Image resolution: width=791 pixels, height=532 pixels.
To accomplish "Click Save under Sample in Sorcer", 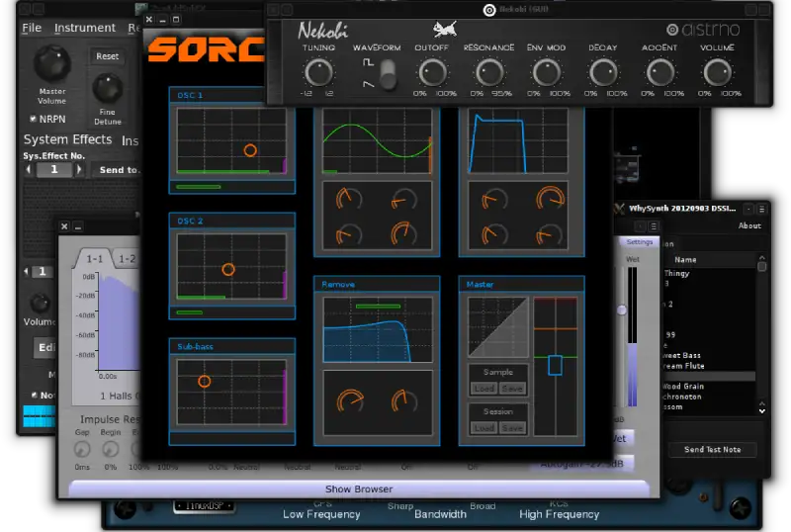I will point(512,389).
